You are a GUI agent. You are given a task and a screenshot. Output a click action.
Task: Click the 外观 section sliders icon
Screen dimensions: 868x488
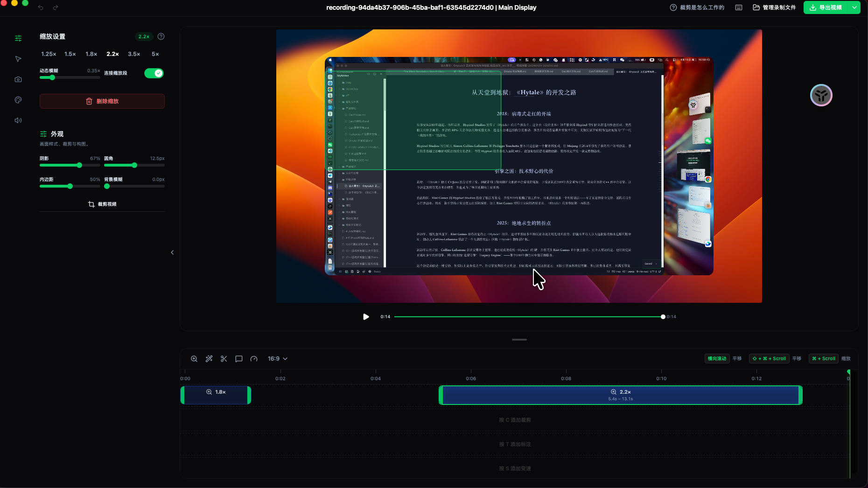pos(43,134)
